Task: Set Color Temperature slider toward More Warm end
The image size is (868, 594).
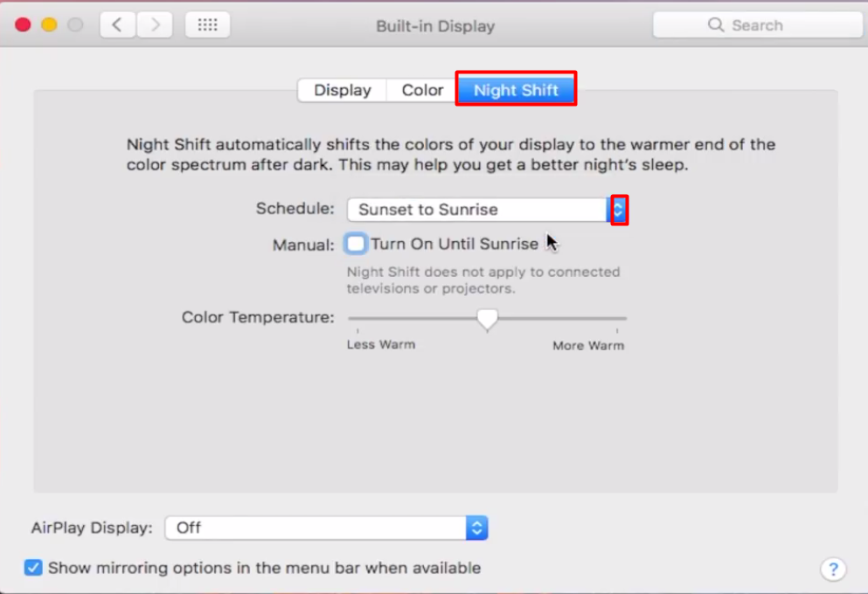Action: [x=615, y=318]
